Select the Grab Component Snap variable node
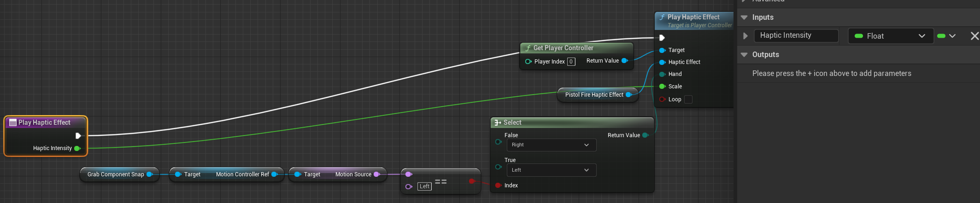This screenshot has width=980, height=203. pos(120,174)
